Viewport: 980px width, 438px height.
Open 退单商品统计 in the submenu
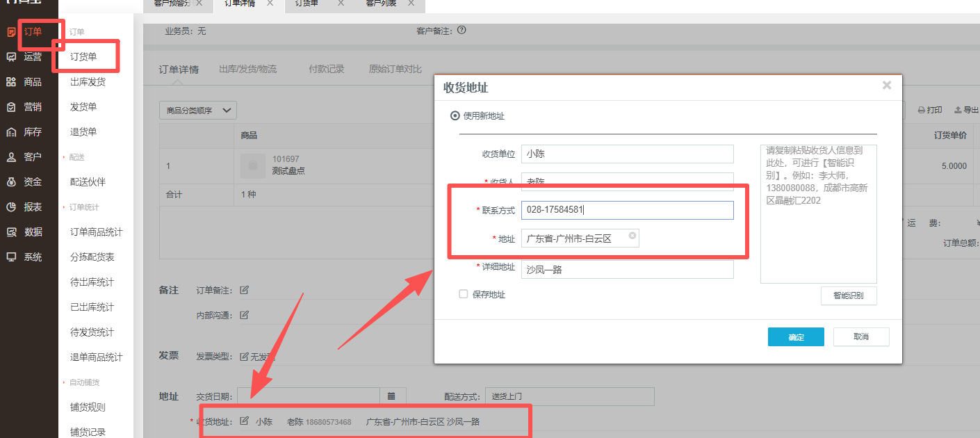tap(97, 357)
